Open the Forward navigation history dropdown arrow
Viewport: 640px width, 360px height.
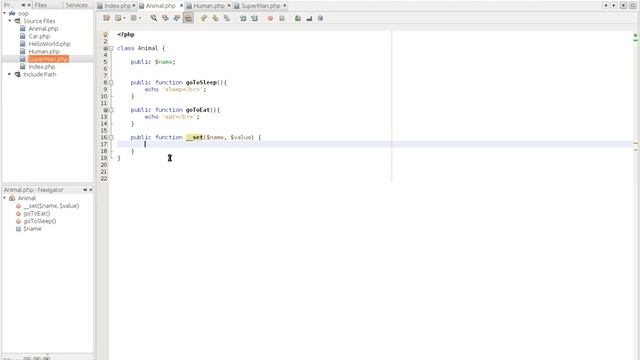click(x=140, y=18)
